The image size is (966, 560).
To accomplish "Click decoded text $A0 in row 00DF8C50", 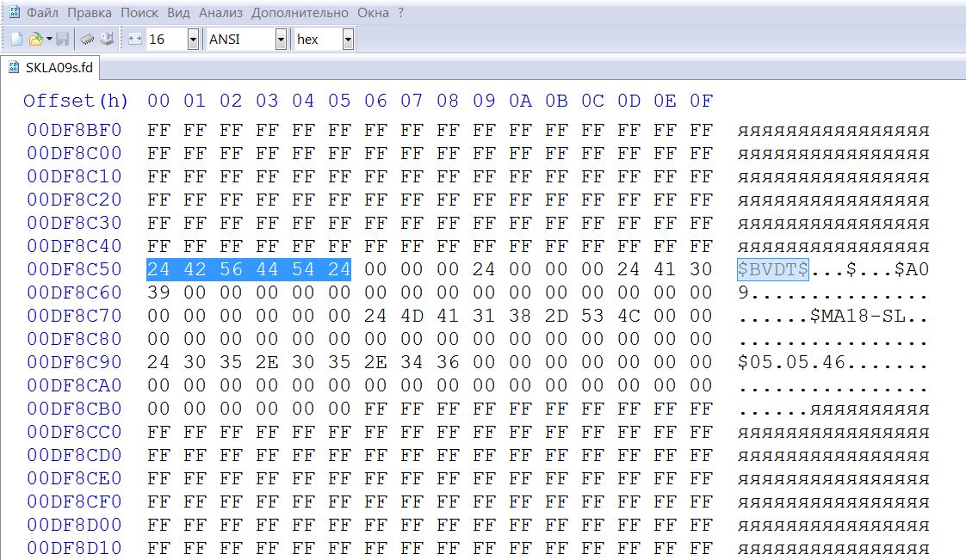I will [x=912, y=269].
